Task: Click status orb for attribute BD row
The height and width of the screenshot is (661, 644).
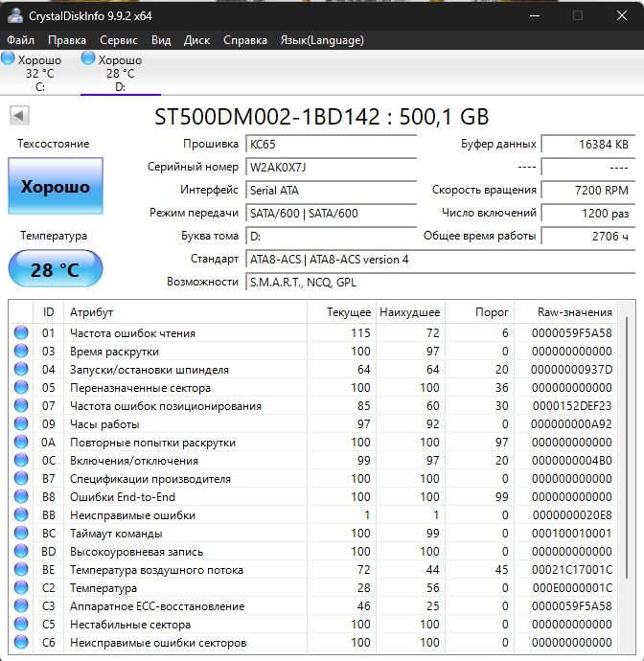Action: pos(21,551)
